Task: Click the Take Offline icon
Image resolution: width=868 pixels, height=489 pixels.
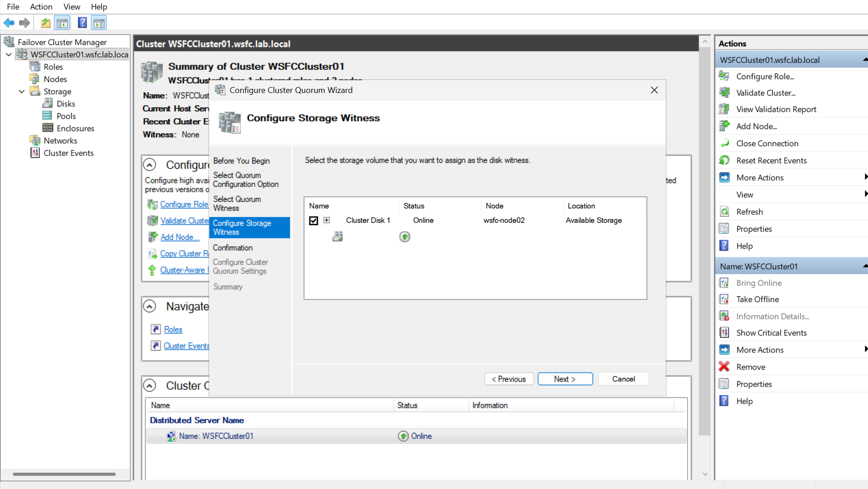Action: click(724, 299)
